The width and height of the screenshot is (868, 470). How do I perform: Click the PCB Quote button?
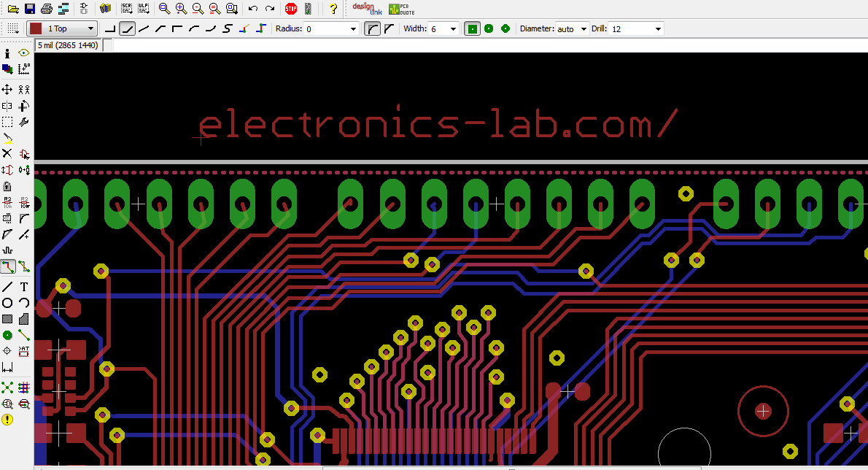point(400,9)
